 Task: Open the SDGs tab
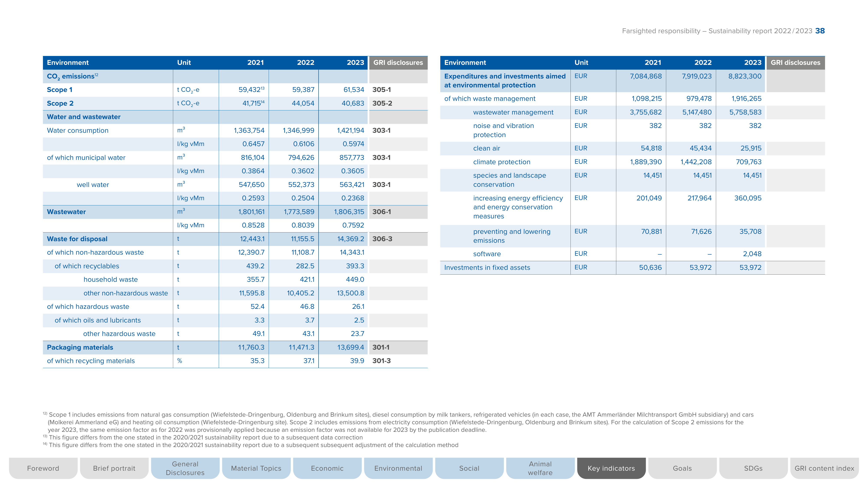(x=753, y=468)
